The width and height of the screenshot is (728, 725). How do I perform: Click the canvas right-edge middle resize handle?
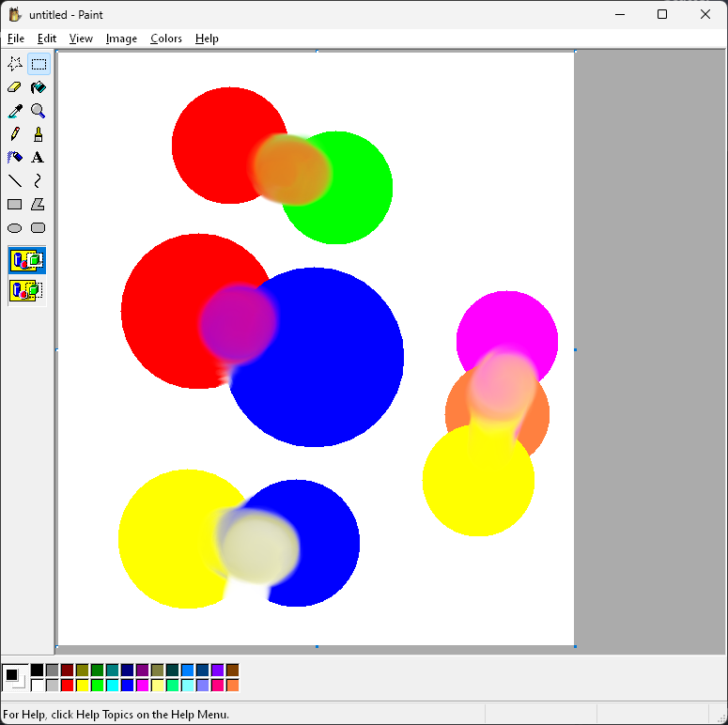pos(575,349)
